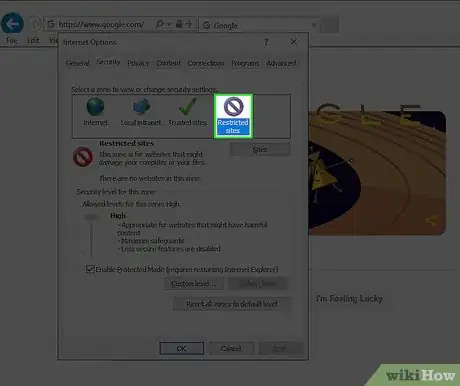Close the Internet Options dialog
The width and height of the screenshot is (460, 386).
point(294,42)
